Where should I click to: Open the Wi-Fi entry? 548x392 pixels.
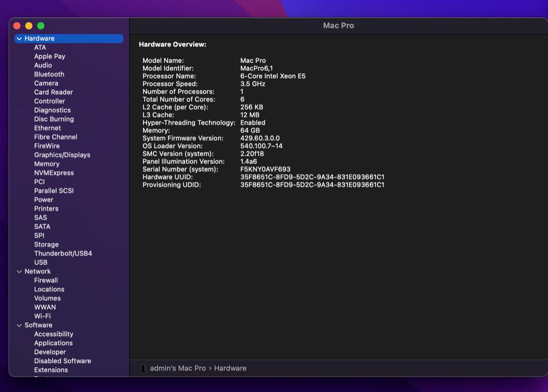coord(43,316)
